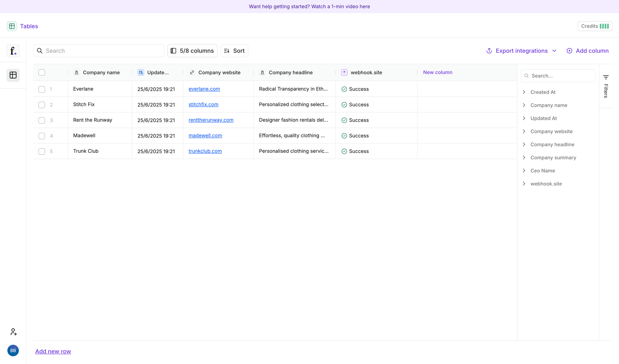Open stitchfix.com website link

(x=203, y=104)
